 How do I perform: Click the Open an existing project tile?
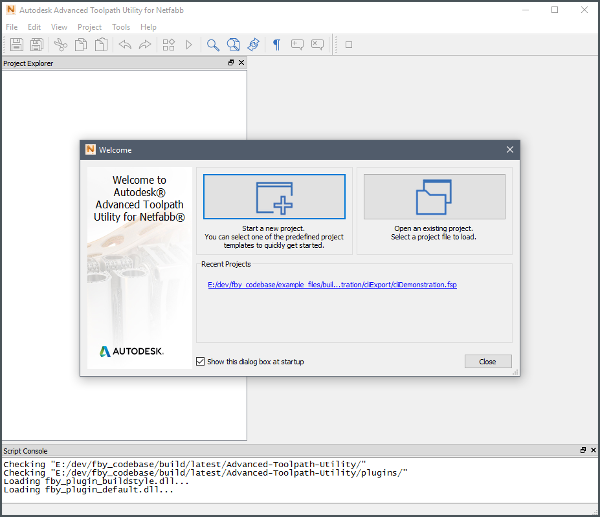coord(435,197)
